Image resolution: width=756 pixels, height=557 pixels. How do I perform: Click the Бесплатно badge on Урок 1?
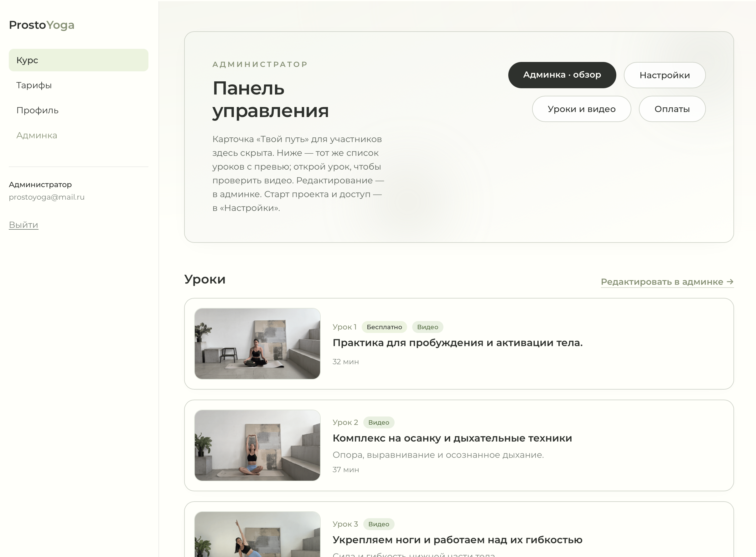(384, 327)
